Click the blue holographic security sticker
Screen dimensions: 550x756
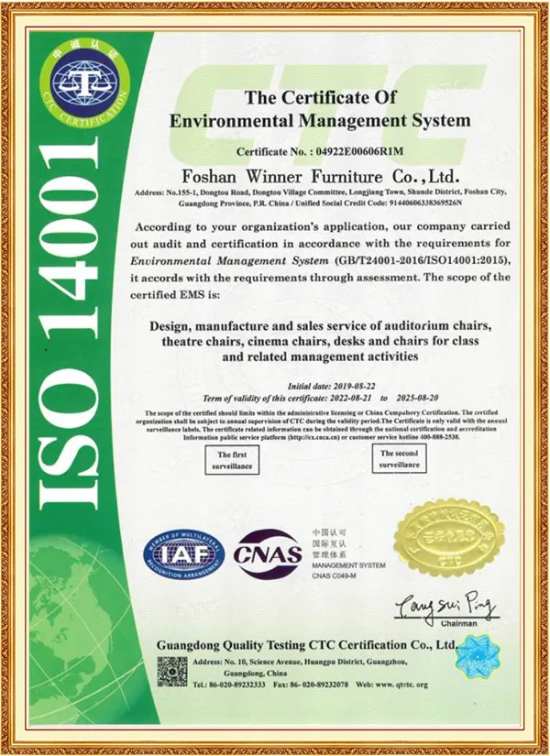pyautogui.click(x=478, y=657)
